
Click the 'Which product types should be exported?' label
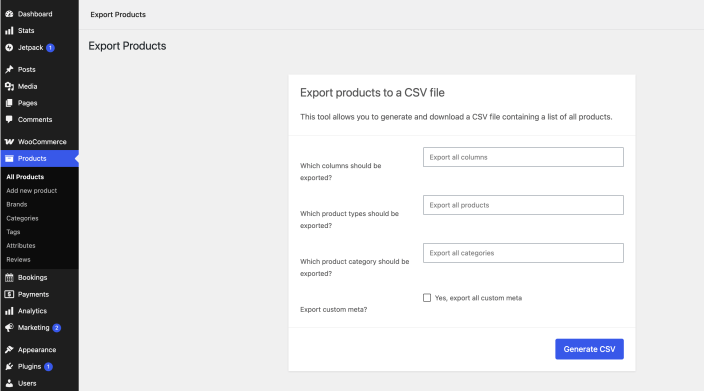[349, 220]
